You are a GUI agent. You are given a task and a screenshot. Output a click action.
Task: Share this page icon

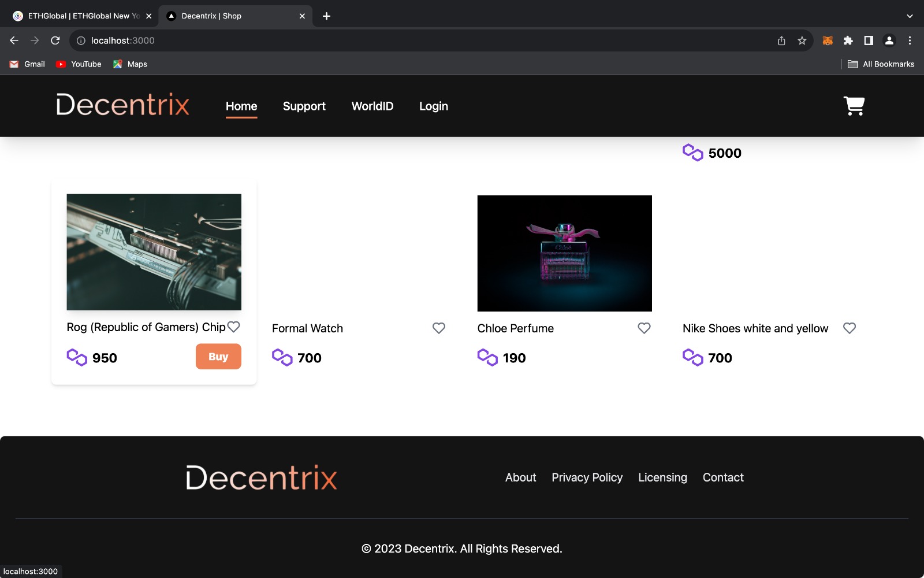coord(781,40)
